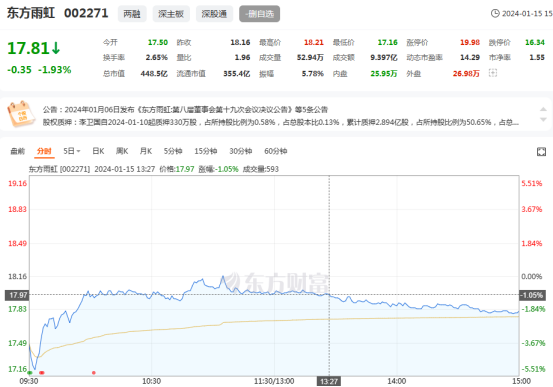Click the 深主板 tag button
This screenshot has width=553, height=387.
[x=171, y=14]
